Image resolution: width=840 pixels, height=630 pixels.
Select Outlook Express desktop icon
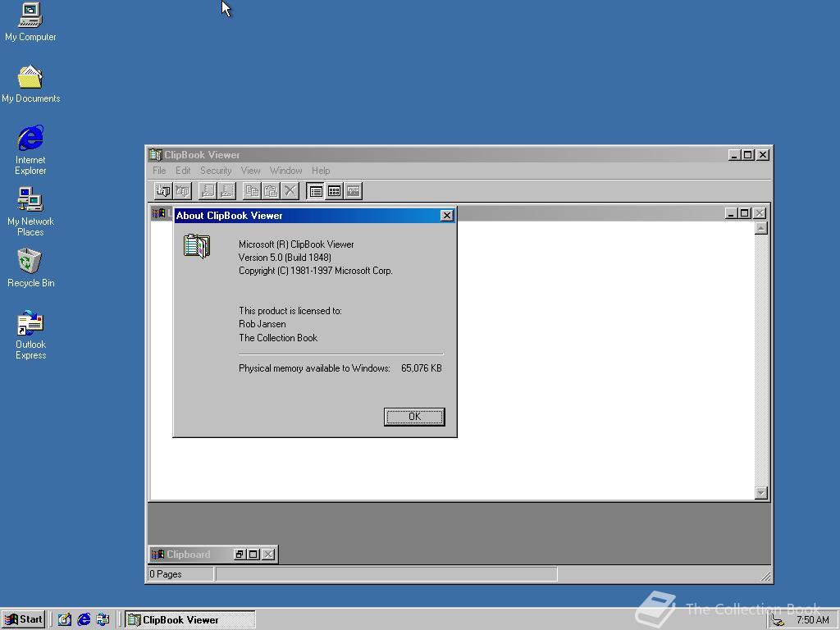[30, 335]
